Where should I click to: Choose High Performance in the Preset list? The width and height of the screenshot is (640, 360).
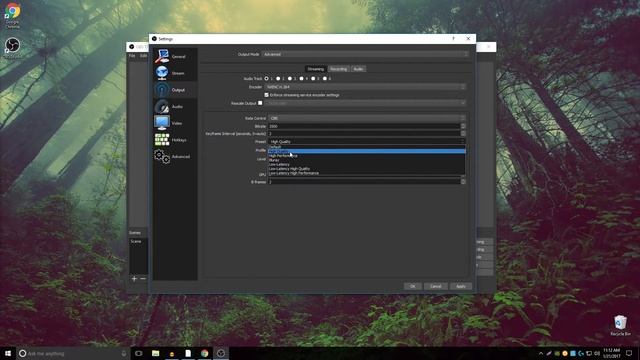pyautogui.click(x=367, y=156)
